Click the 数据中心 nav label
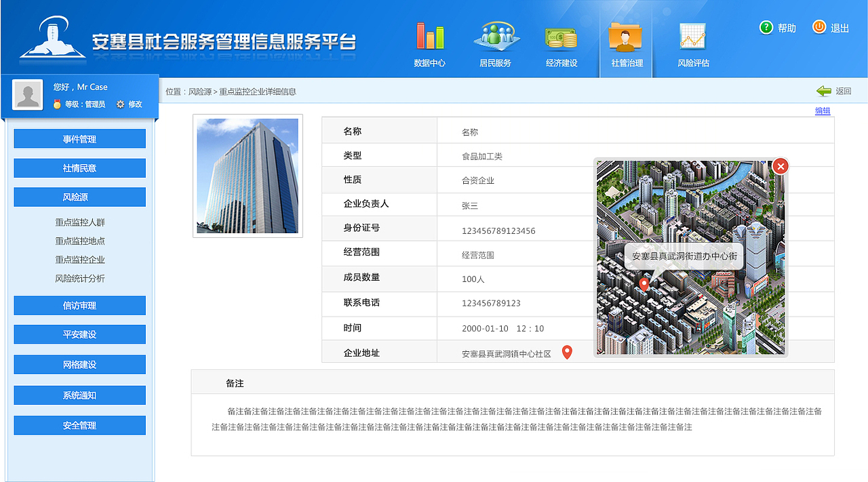 (430, 63)
